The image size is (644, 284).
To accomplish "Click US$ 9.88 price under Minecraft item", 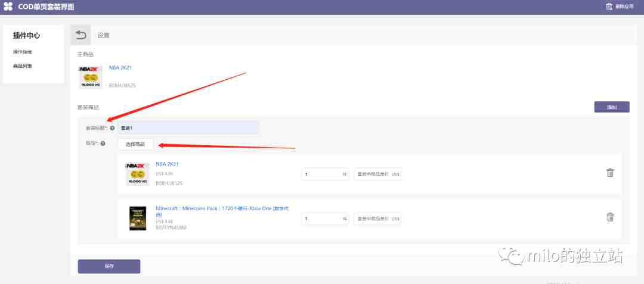I will pyautogui.click(x=165, y=221).
